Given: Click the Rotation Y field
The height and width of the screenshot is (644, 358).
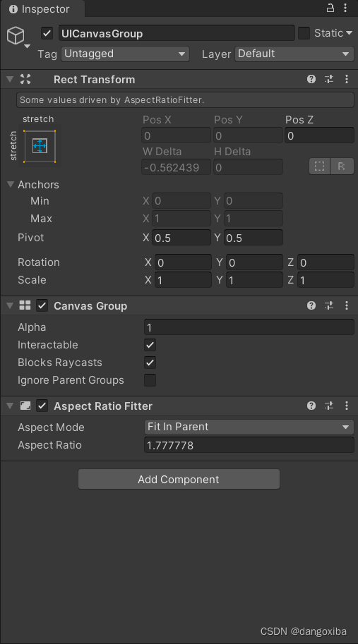Looking at the screenshot, I should [254, 262].
